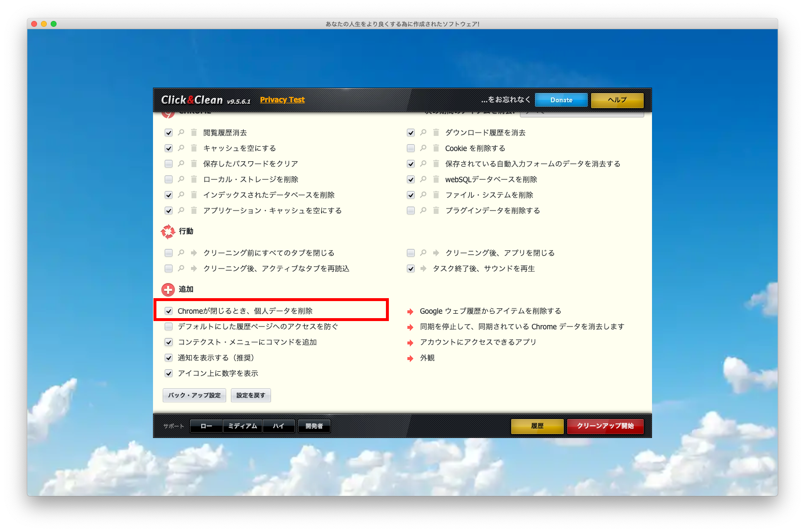Click magnifier icon beside 保存したパスワードをクリア
805x532 pixels.
point(181,164)
